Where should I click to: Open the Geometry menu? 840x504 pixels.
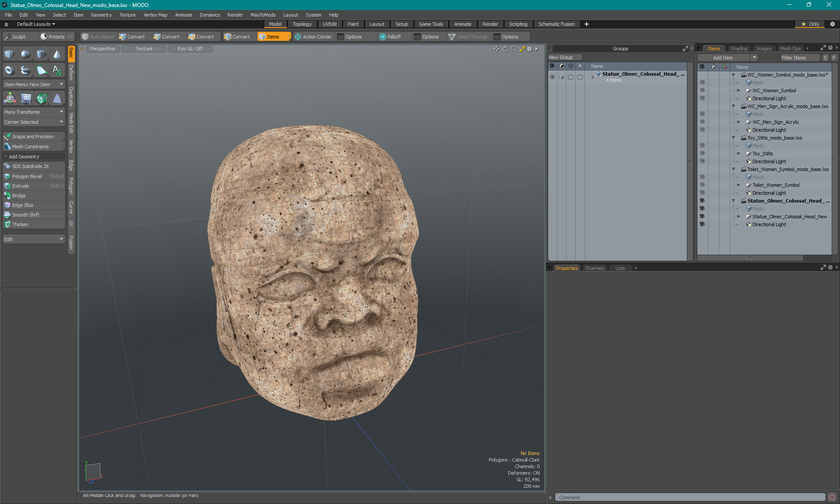101,15
